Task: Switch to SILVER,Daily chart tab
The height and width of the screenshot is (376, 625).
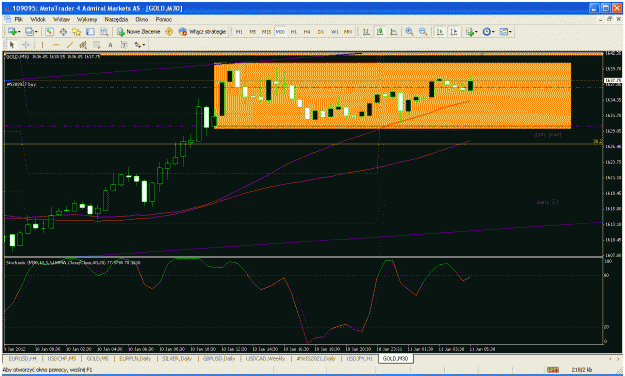Action: pos(177,358)
